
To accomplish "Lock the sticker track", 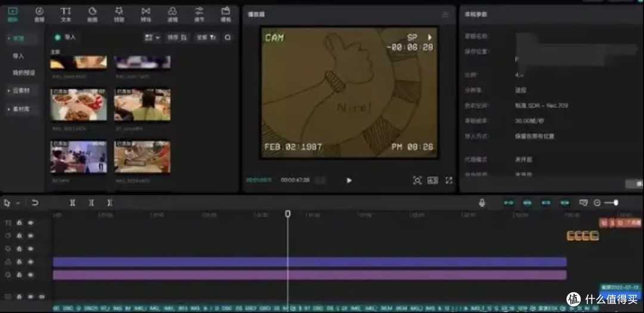I will (x=19, y=235).
